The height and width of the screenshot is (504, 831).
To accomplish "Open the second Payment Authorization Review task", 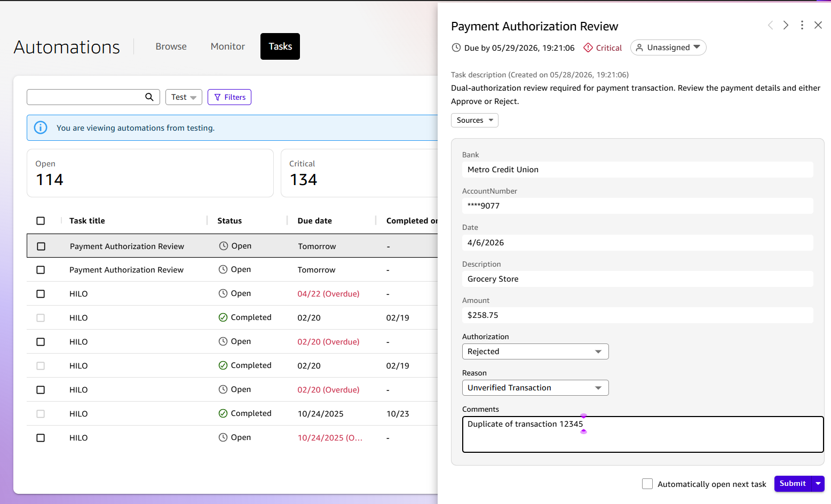I will (126, 270).
